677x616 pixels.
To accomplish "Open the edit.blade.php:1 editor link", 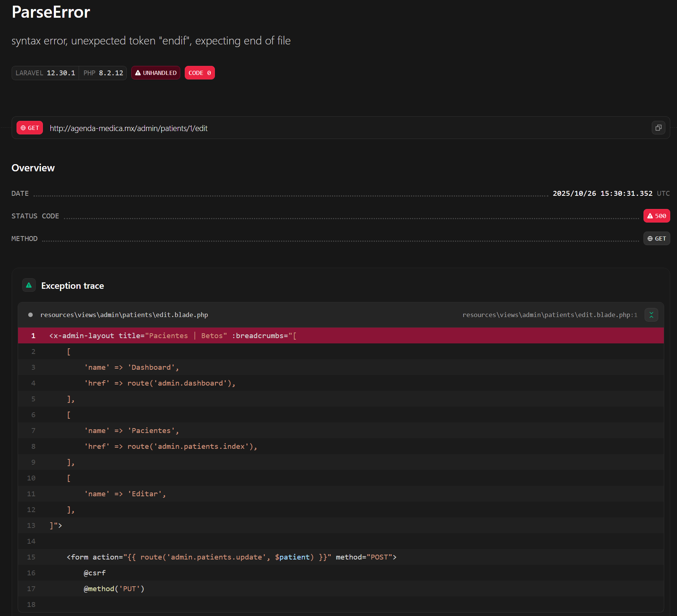I will click(x=549, y=315).
